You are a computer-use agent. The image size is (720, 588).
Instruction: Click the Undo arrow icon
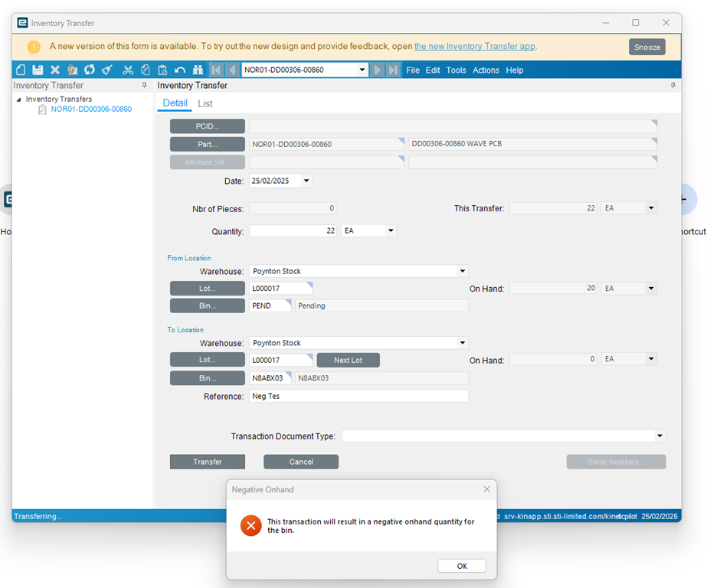coord(180,70)
